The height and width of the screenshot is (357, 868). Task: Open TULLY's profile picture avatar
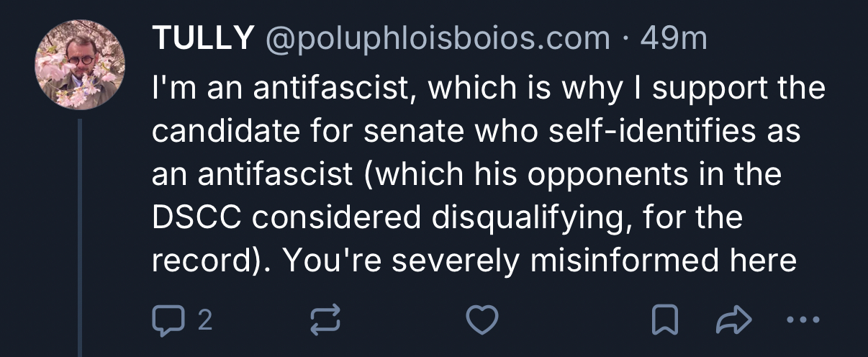[80, 64]
